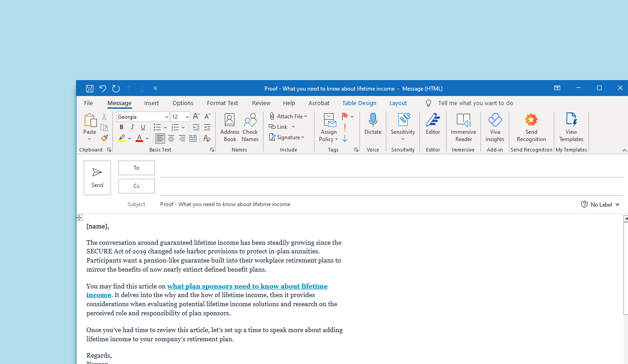
Task: Open the No Label dropdown
Action: (x=600, y=204)
